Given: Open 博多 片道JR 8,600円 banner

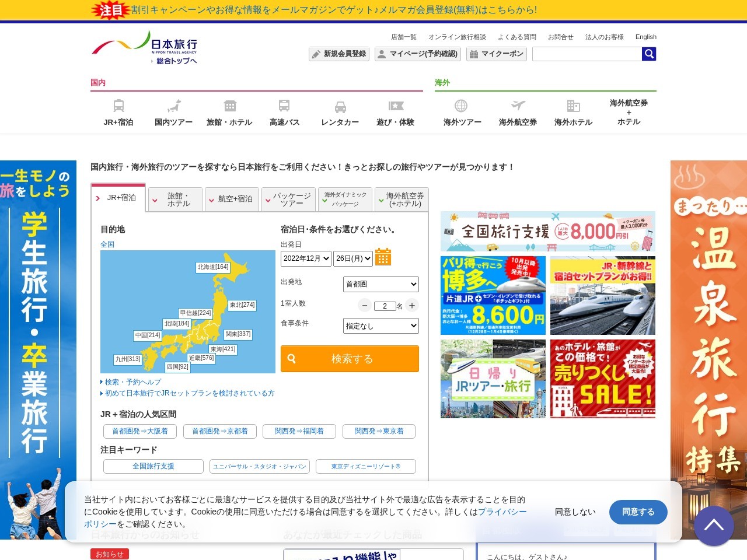Looking at the screenshot, I should 493,296.
